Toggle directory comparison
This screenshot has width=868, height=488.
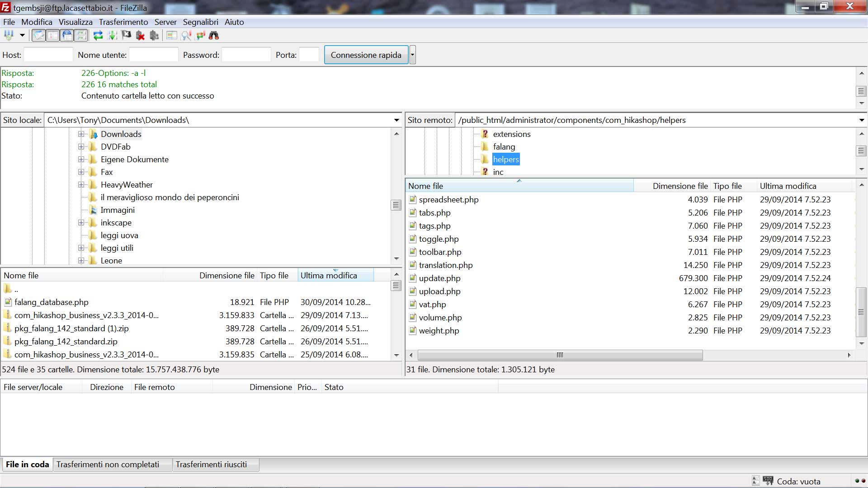(x=186, y=35)
